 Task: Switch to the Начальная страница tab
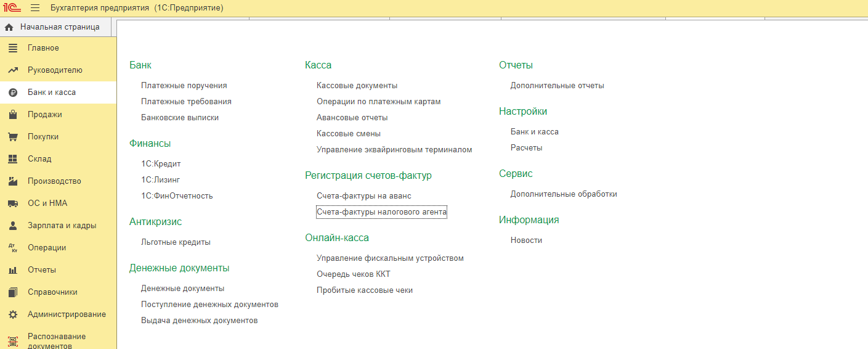point(55,27)
